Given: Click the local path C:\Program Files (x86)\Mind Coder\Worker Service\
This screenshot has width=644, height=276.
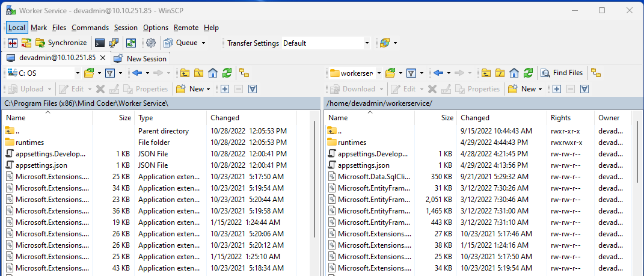Looking at the screenshot, I should 87,103.
